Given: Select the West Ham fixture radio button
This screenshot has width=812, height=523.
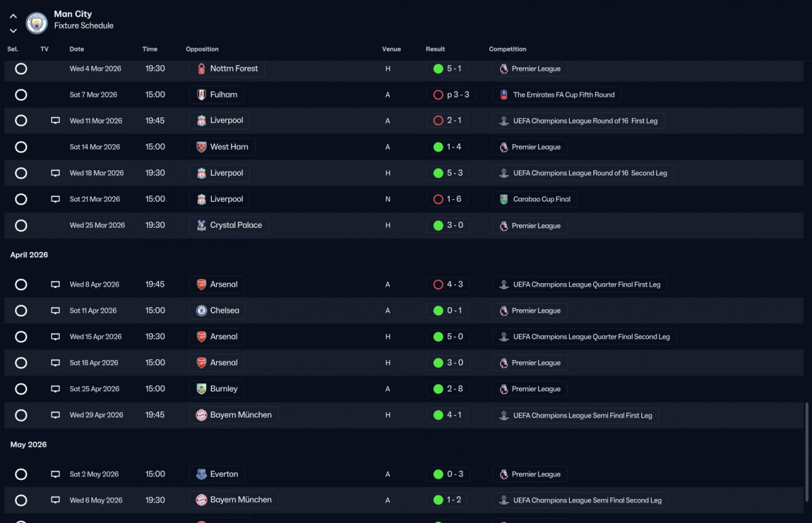Looking at the screenshot, I should (x=21, y=147).
